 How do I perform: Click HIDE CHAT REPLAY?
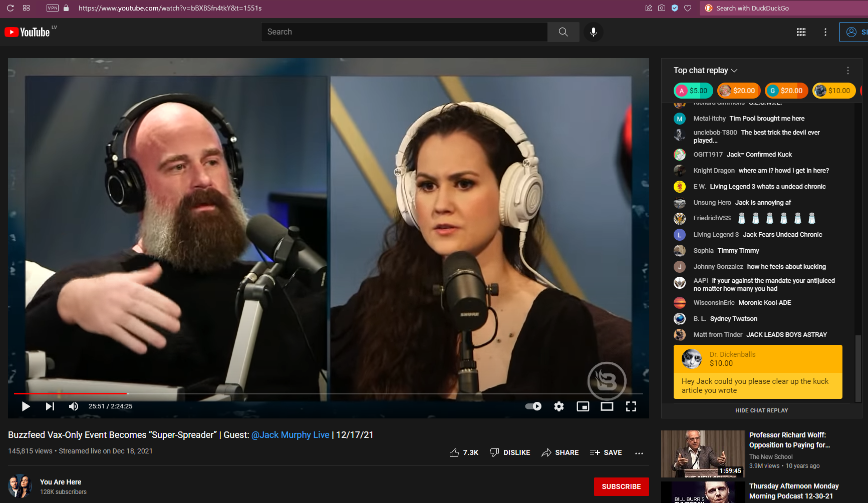[x=761, y=410]
